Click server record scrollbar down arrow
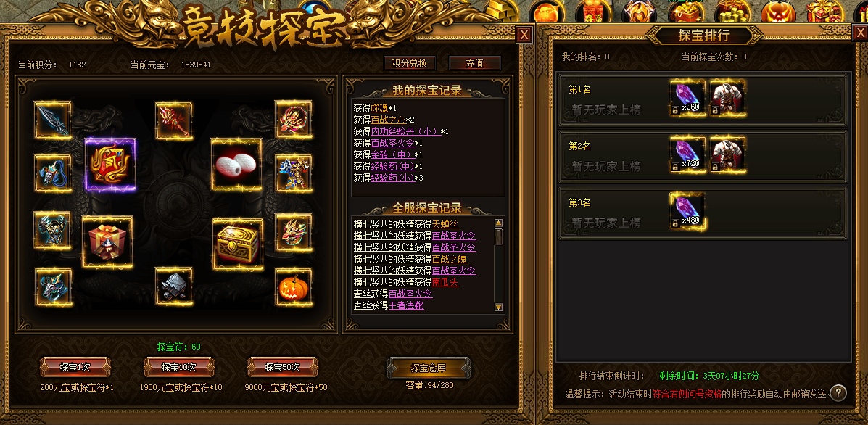This screenshot has height=425, width=868. [x=498, y=307]
